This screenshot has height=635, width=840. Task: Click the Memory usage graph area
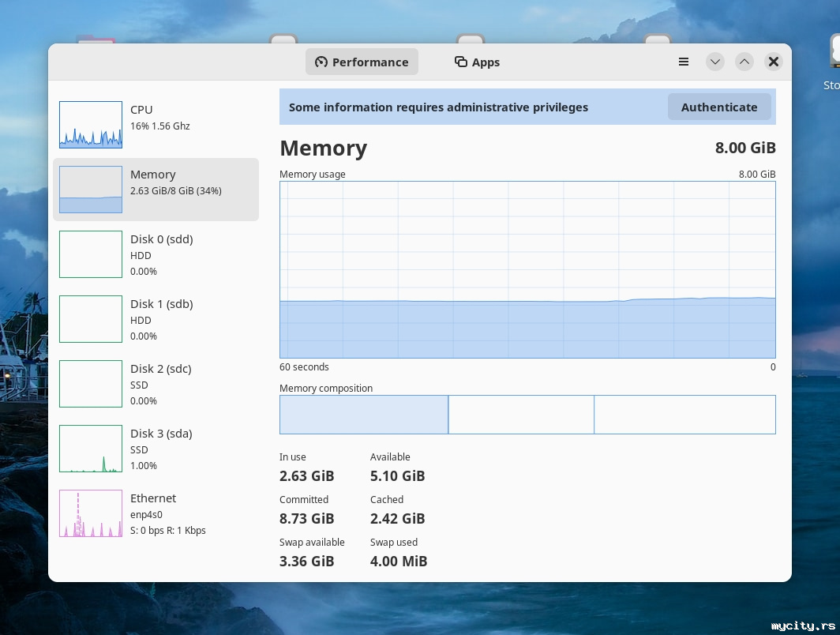(x=527, y=269)
